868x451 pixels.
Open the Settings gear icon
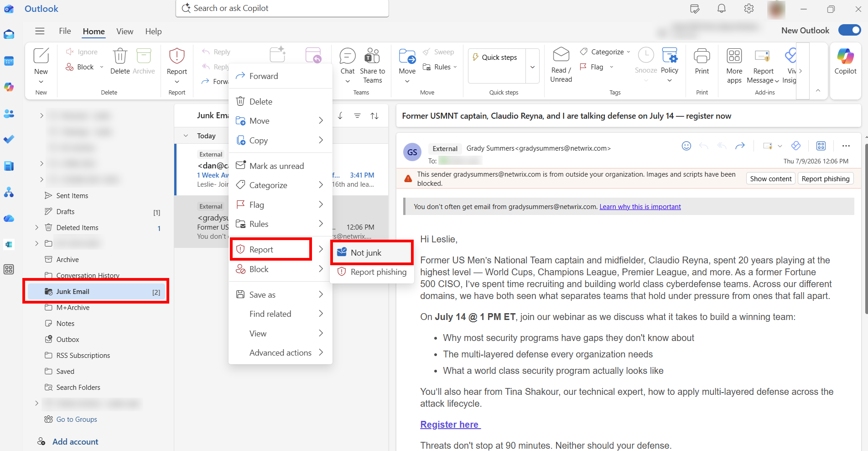(x=749, y=9)
